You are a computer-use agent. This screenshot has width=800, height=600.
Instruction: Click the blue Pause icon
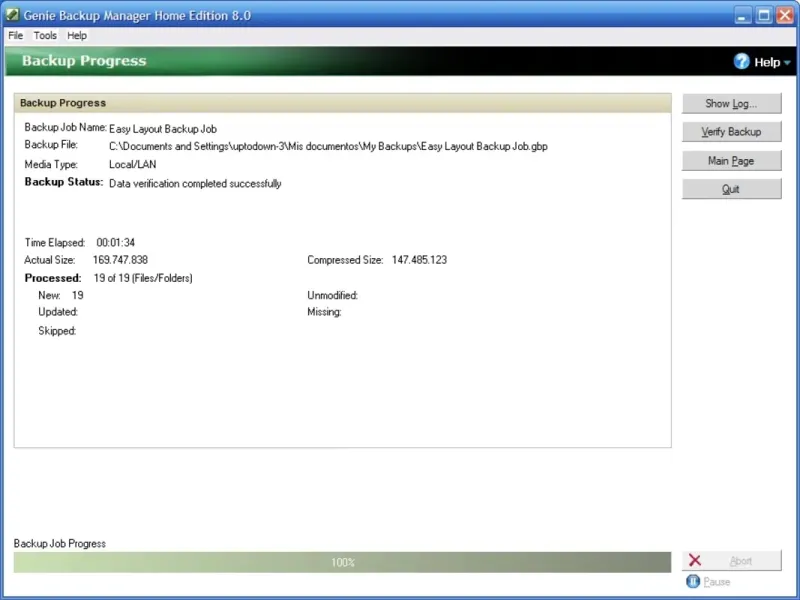(x=693, y=581)
